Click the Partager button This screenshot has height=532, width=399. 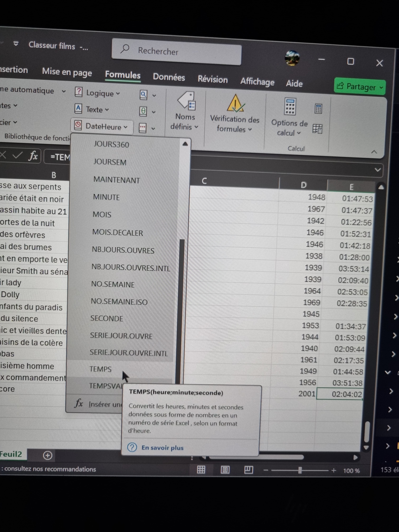[x=360, y=87]
